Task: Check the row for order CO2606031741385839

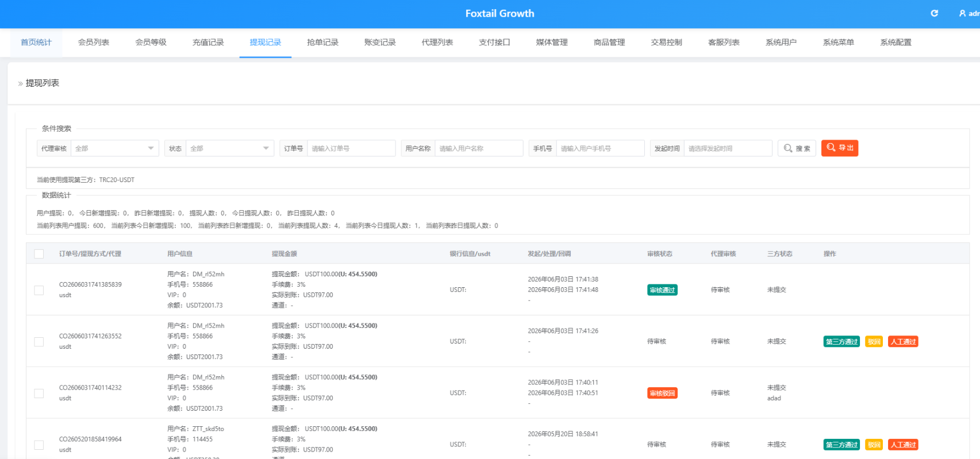Action: coord(39,290)
